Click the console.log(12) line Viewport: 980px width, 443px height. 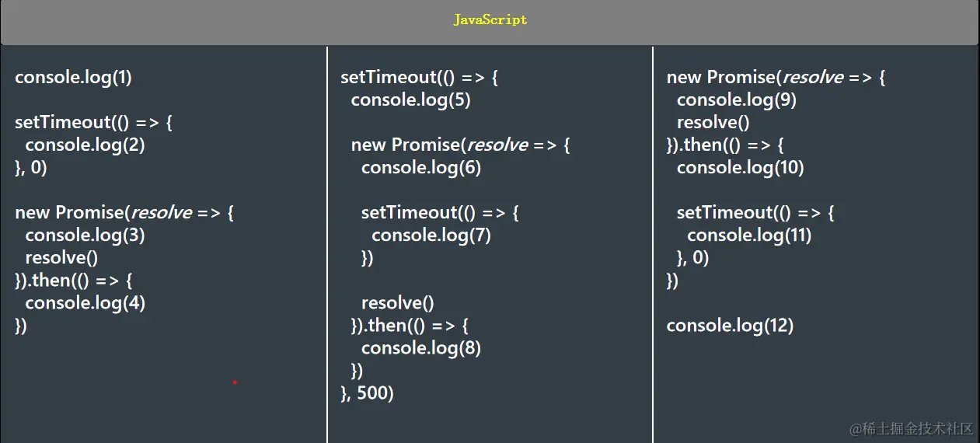pos(730,325)
